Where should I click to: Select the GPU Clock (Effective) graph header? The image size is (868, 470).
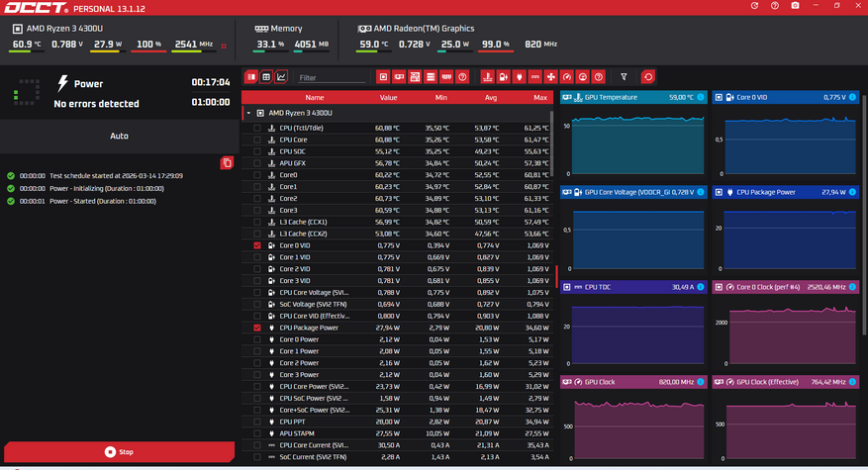click(x=786, y=382)
